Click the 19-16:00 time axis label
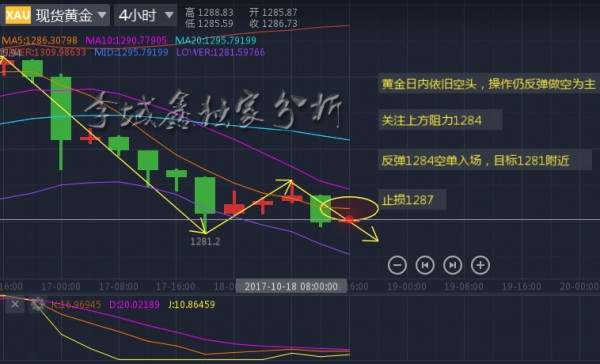This screenshot has height=364, width=600. (x=522, y=286)
